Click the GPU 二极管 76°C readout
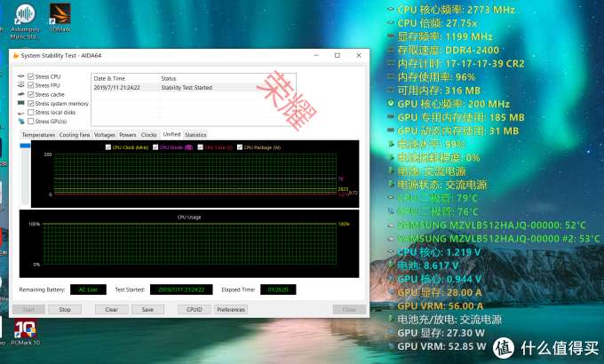This screenshot has height=364, width=604. click(x=438, y=212)
